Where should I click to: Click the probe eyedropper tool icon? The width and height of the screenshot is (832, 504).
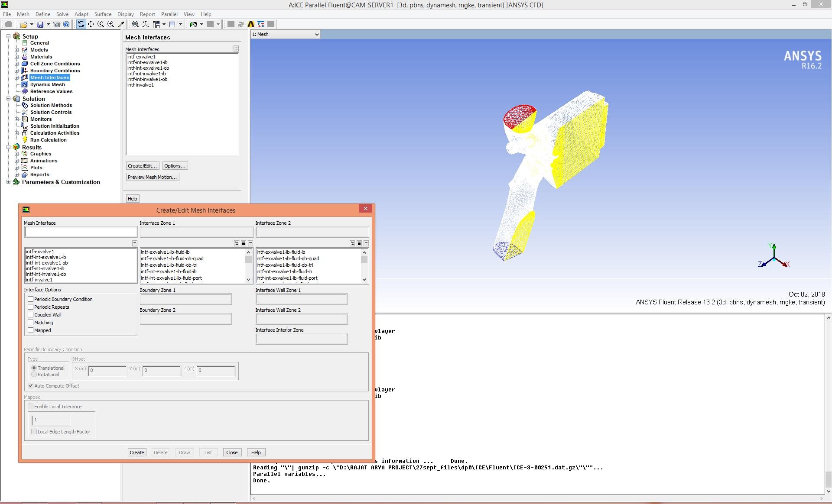click(121, 25)
